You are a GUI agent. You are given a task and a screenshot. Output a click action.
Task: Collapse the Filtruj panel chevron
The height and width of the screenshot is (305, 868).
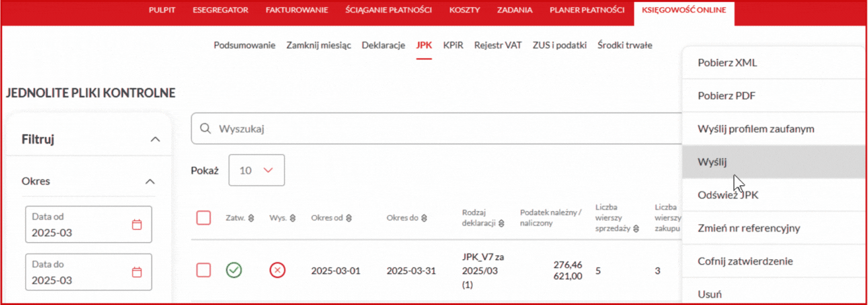coord(155,140)
